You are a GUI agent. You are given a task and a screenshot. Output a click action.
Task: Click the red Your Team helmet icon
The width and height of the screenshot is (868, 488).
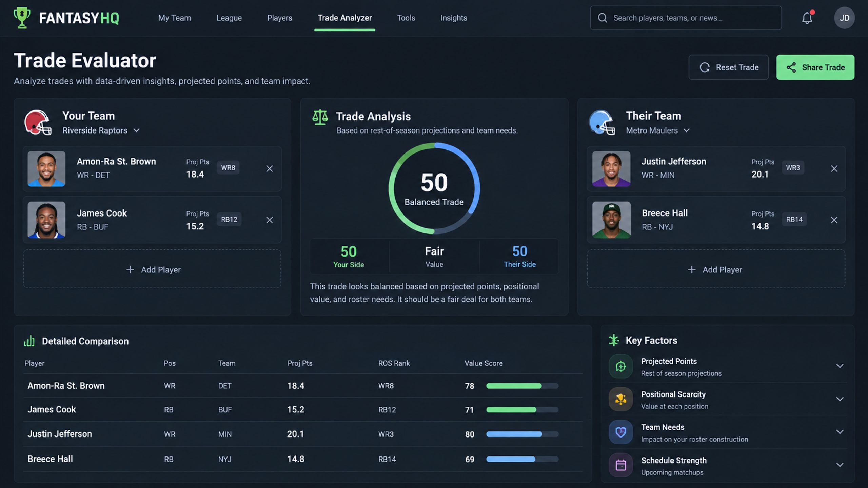tap(38, 122)
